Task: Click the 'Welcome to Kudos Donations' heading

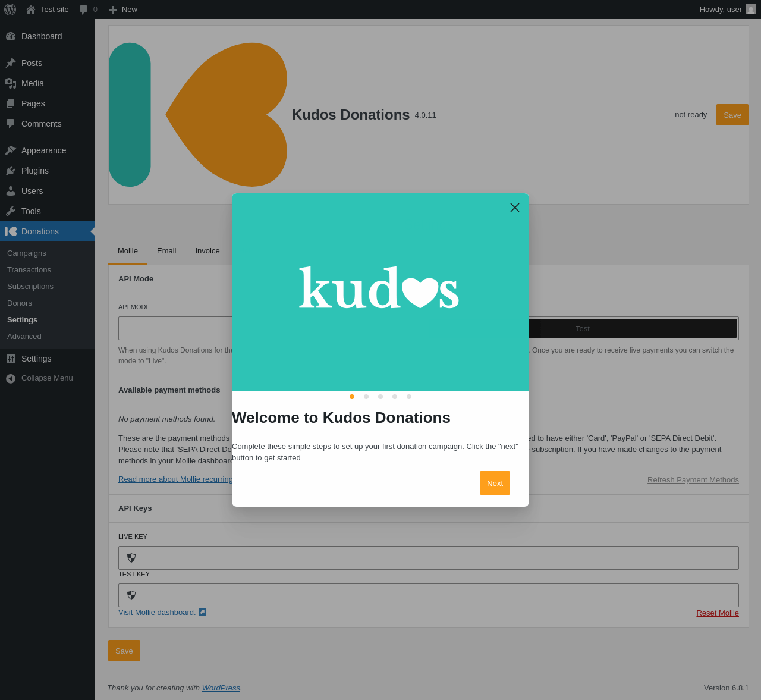Action: coord(341,418)
